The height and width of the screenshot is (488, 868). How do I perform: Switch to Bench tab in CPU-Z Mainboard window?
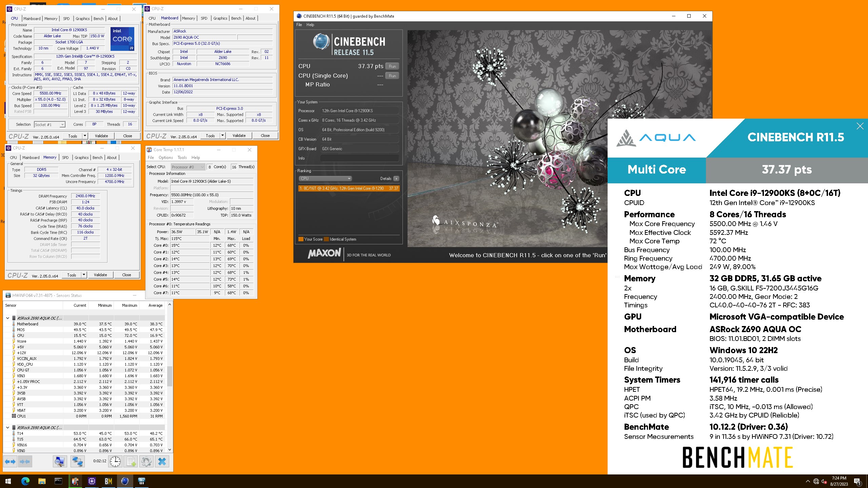click(236, 18)
